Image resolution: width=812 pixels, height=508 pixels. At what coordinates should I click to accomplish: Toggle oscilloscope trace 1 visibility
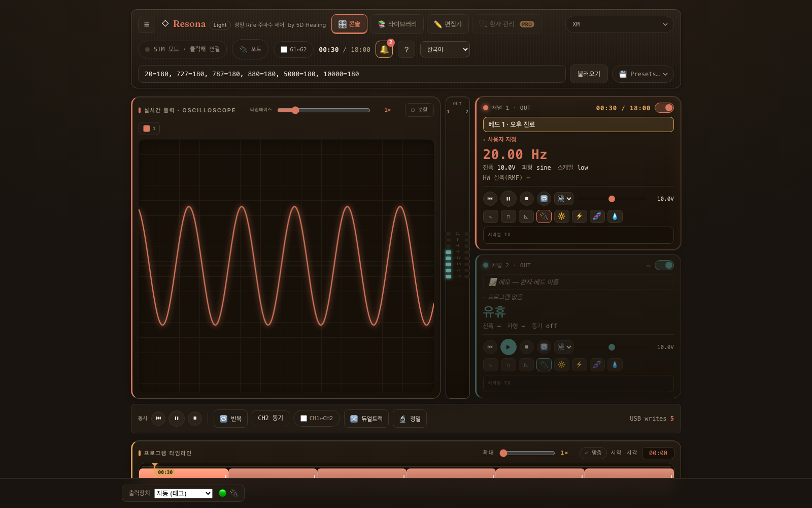tap(149, 129)
